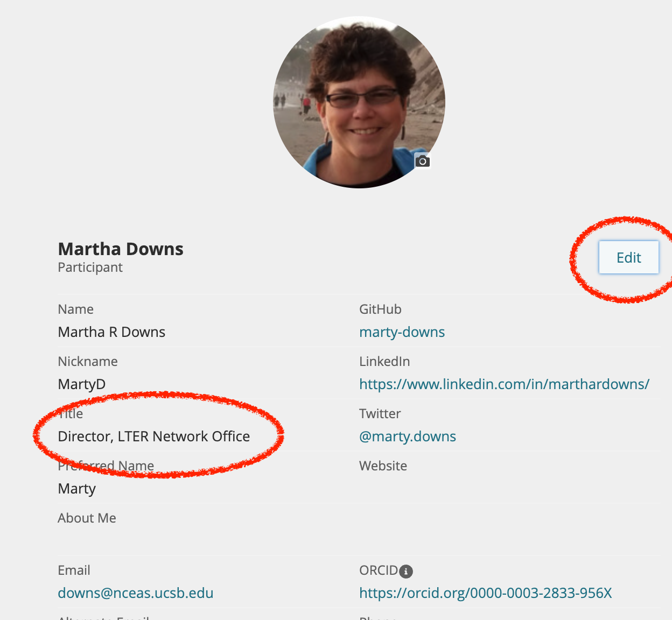672x620 pixels.
Task: Click the Martha Downs name heading
Action: click(x=121, y=249)
